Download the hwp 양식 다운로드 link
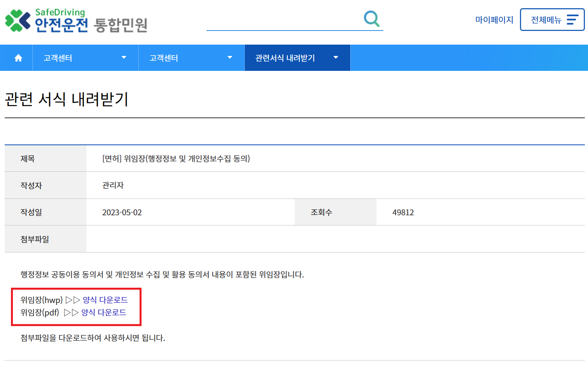The image size is (588, 366). (x=105, y=300)
